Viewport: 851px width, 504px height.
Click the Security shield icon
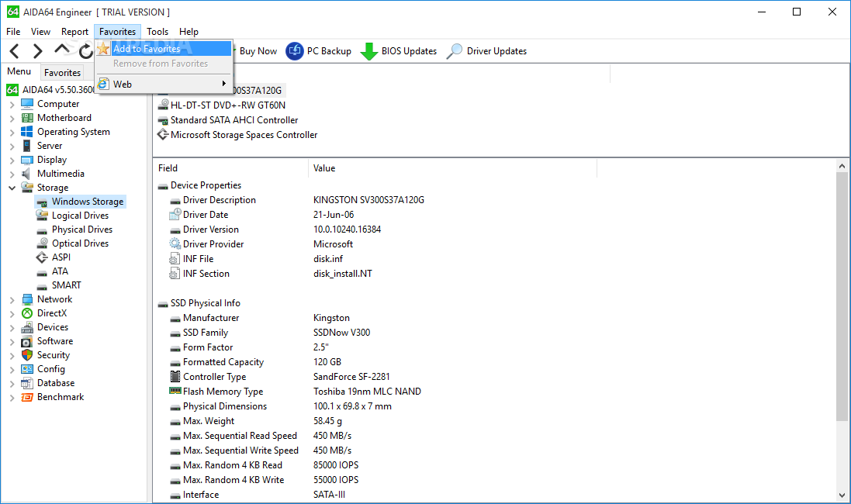pyautogui.click(x=27, y=355)
